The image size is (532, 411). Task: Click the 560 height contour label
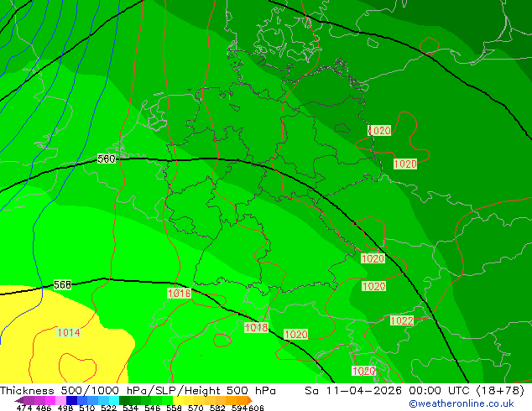107,159
